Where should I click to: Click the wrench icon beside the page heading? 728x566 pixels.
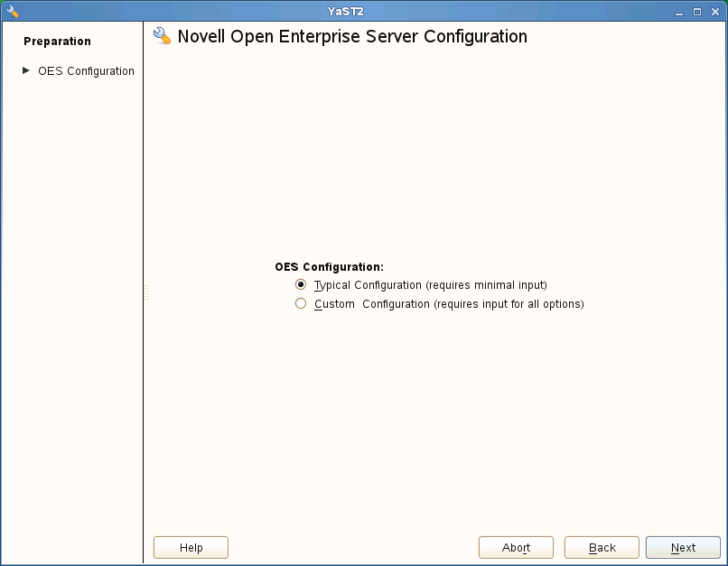coord(163,36)
